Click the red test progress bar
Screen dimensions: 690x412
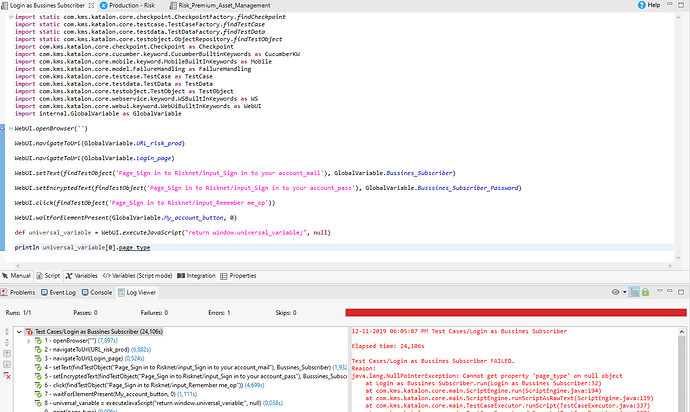click(516, 313)
